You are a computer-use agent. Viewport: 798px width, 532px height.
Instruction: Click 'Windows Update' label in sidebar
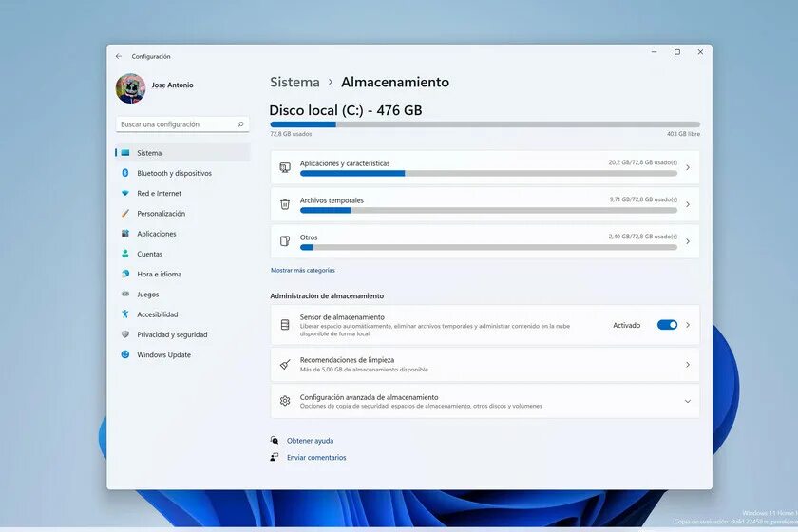point(163,355)
